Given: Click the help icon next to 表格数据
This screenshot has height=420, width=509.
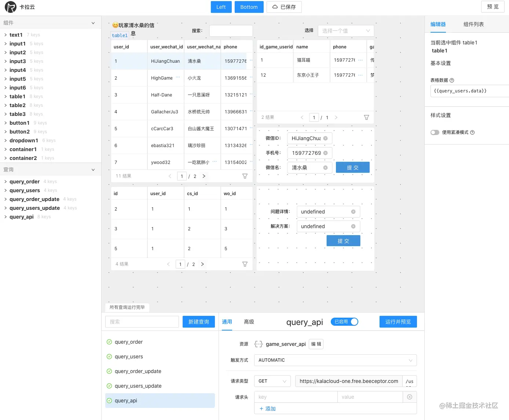Looking at the screenshot, I should click(452, 80).
